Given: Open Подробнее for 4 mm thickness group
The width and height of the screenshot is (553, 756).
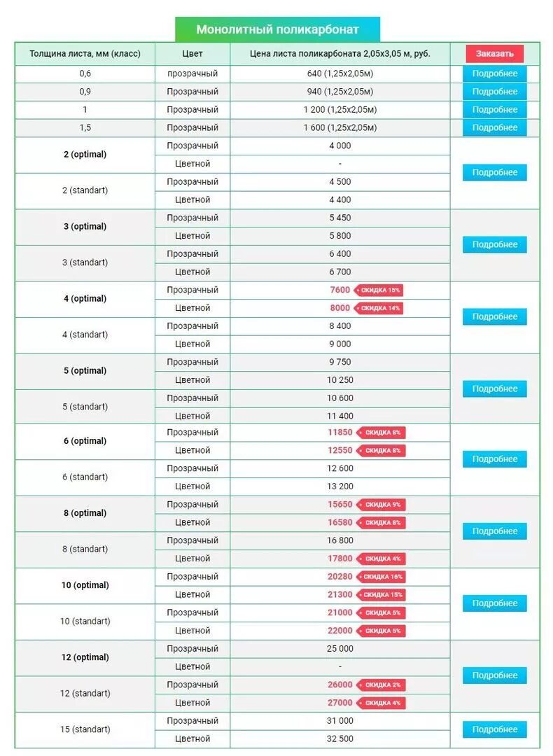Looking at the screenshot, I should 494,317.
